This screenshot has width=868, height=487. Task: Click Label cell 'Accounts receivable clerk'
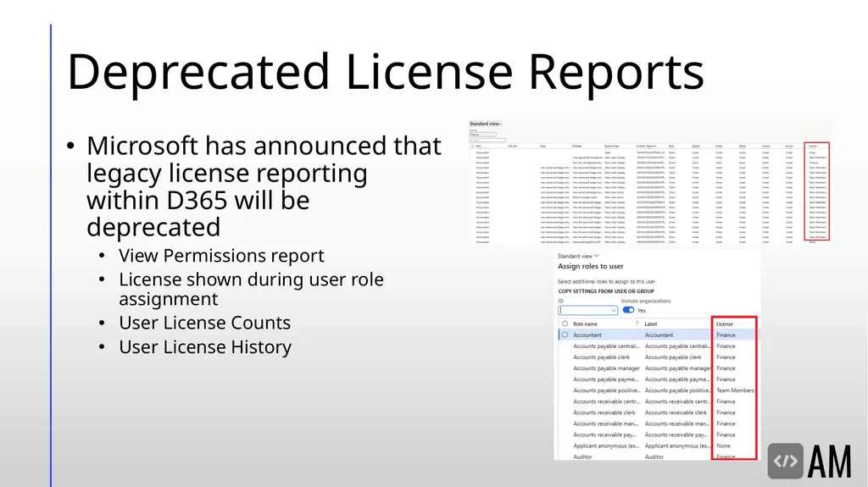pyautogui.click(x=676, y=412)
